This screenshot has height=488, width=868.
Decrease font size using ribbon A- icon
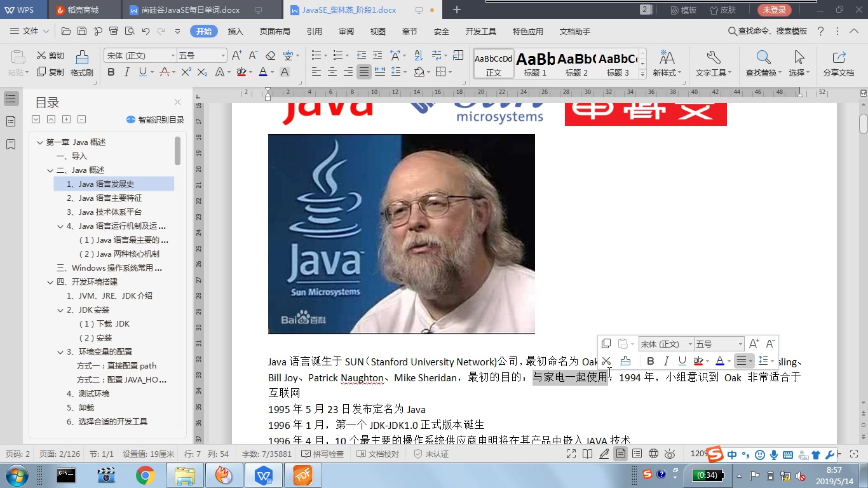(x=253, y=55)
